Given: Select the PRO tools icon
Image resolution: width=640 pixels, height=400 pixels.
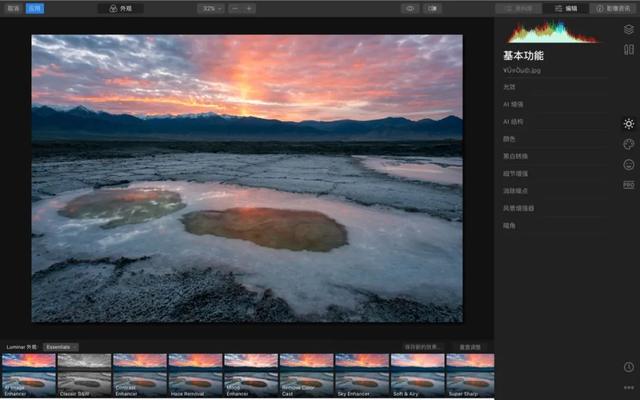Looking at the screenshot, I should click(628, 185).
